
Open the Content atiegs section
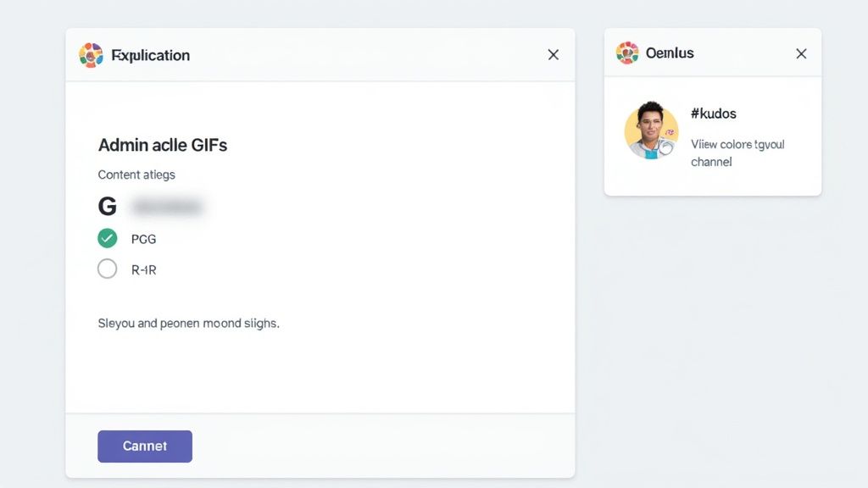[136, 175]
